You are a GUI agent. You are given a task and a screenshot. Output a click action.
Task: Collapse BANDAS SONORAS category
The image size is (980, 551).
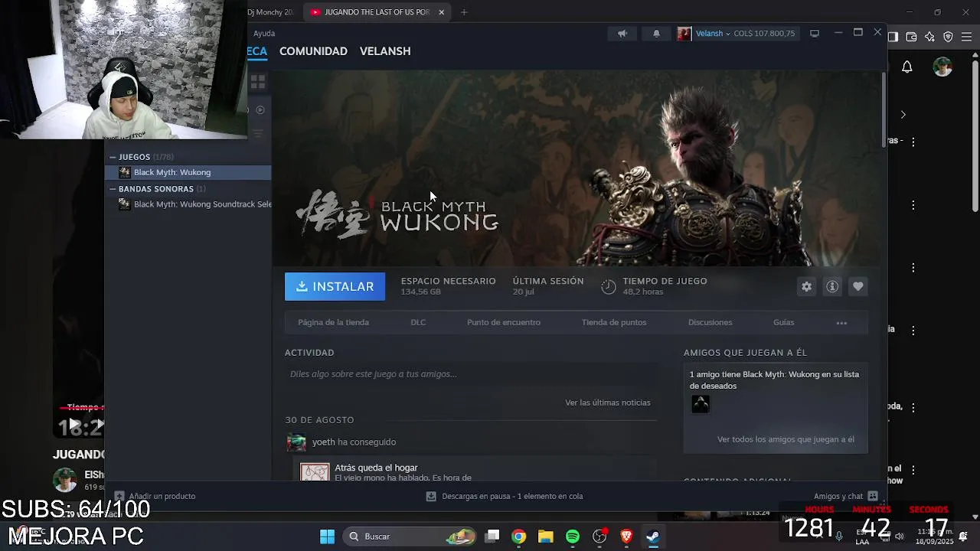[x=113, y=189]
